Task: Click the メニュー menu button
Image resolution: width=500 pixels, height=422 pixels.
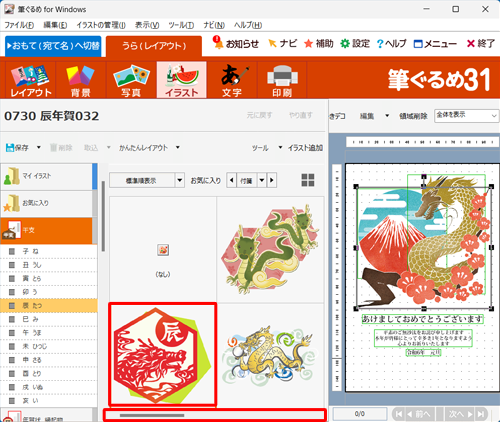Action: (435, 44)
